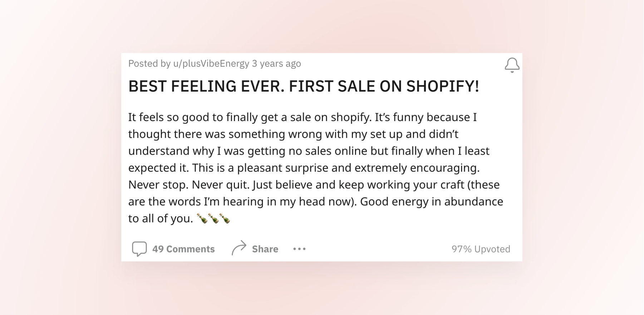Open the u/plusVibeEnergy user profile
Viewport: 644px width, 315px height.
[x=211, y=64]
